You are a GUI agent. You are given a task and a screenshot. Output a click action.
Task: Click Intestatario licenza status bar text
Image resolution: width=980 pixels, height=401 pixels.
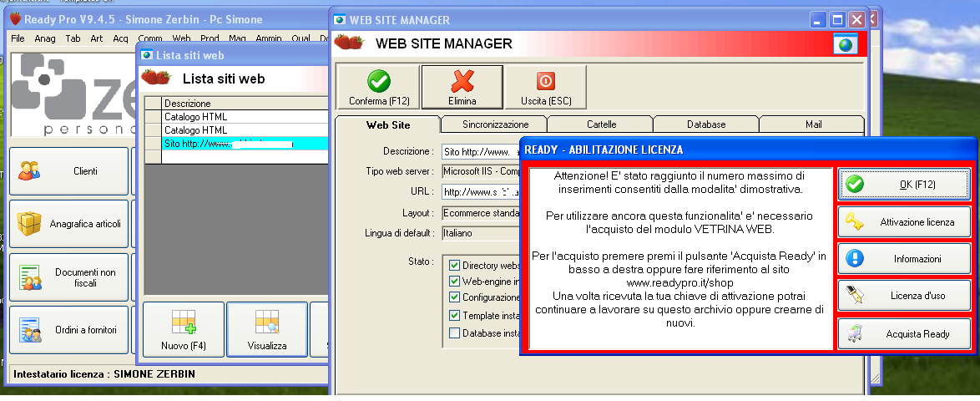104,374
